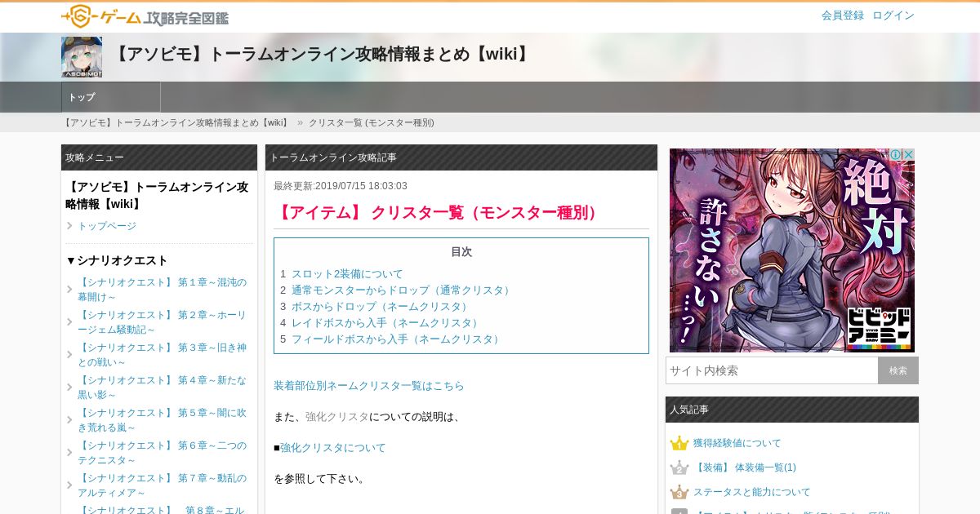Open シナリオクエスト 第７章～動乱のアルティメア～
980x514 pixels.
click(x=162, y=485)
